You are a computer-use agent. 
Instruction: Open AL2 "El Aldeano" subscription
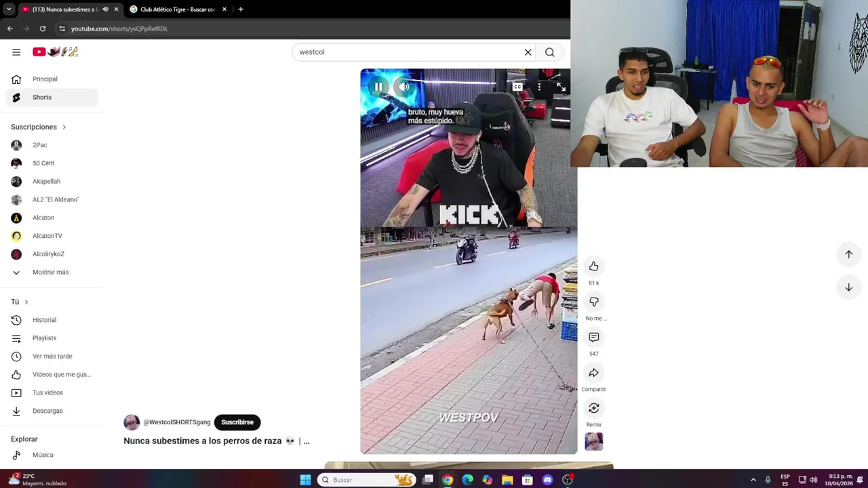(x=52, y=199)
